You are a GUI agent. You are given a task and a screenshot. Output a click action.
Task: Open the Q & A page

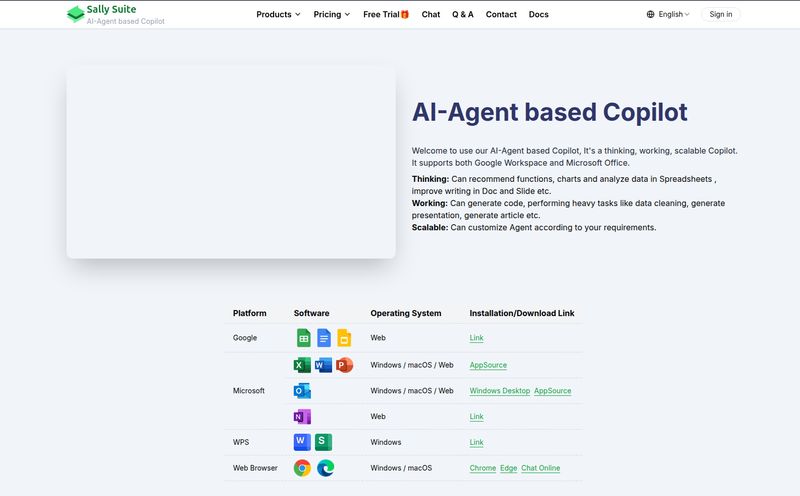(463, 14)
